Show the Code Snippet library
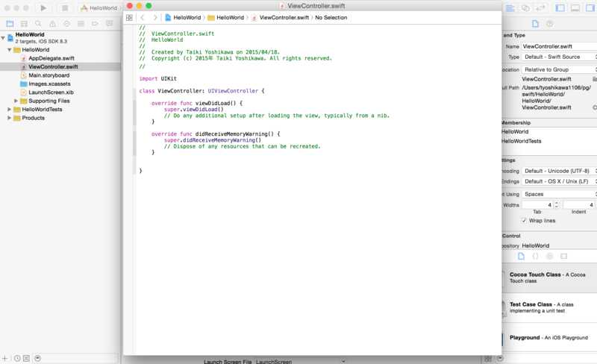Screen dimensions: 597x364 pyautogui.click(x=535, y=257)
